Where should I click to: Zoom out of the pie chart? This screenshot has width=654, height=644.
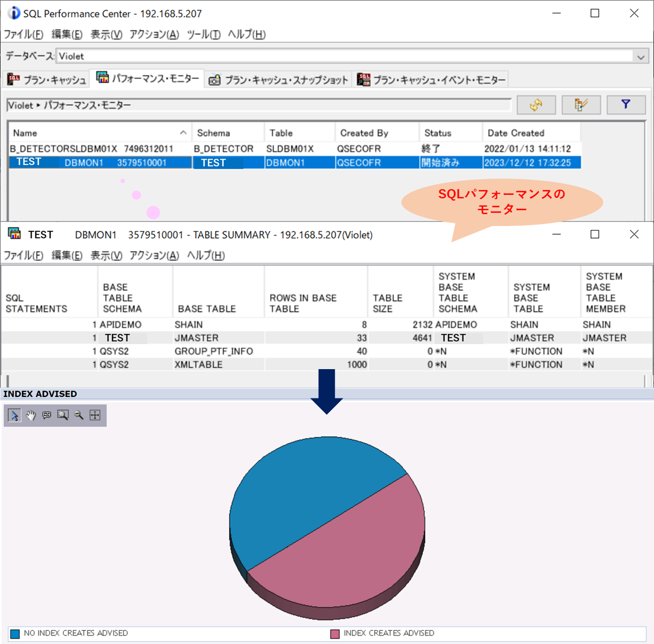point(79,415)
